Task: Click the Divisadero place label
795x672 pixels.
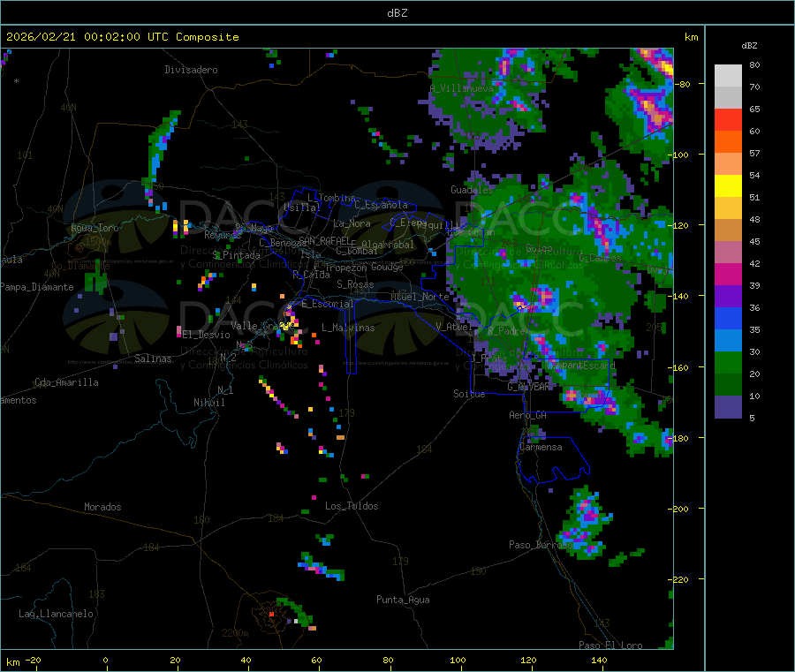Action: click(x=191, y=70)
